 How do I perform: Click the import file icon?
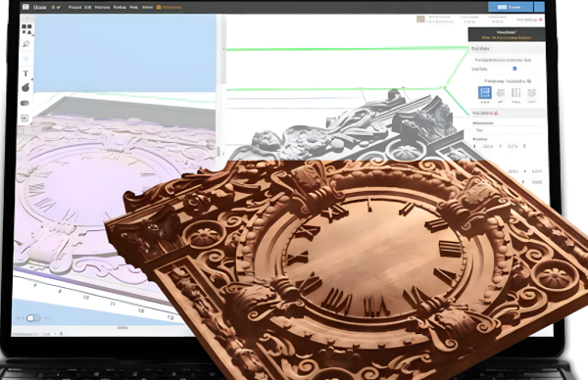(24, 119)
